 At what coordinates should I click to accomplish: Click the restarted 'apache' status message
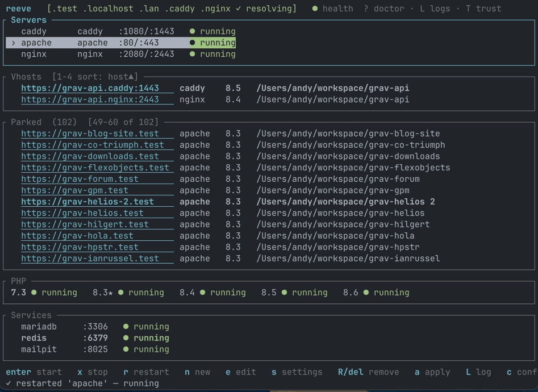[82, 383]
